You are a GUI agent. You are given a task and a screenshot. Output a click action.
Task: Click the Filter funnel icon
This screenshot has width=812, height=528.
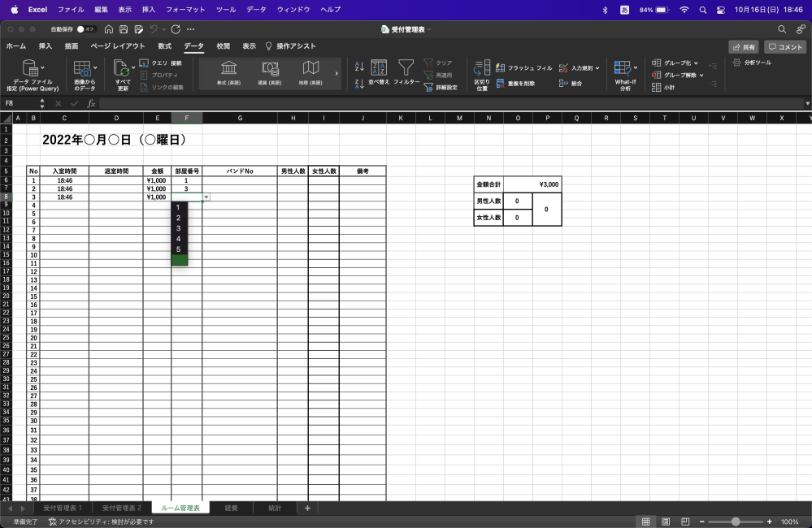pyautogui.click(x=406, y=68)
